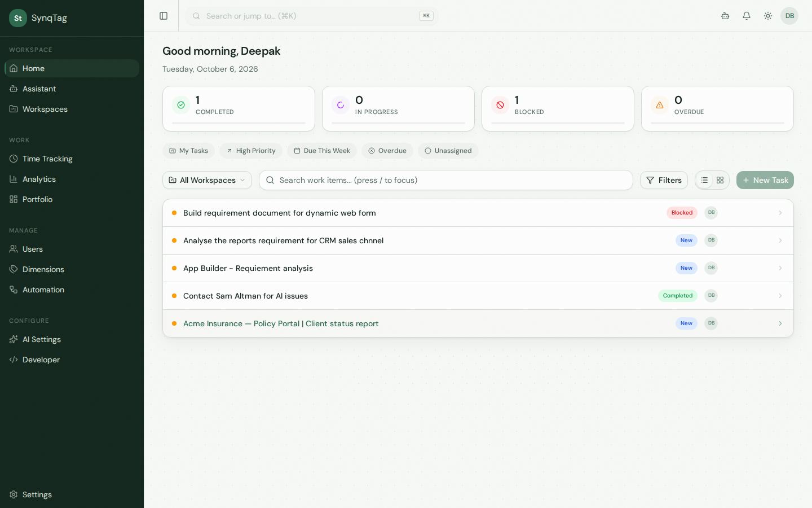The height and width of the screenshot is (508, 812).
Task: Toggle the High Priority filter chip
Action: pyautogui.click(x=251, y=151)
